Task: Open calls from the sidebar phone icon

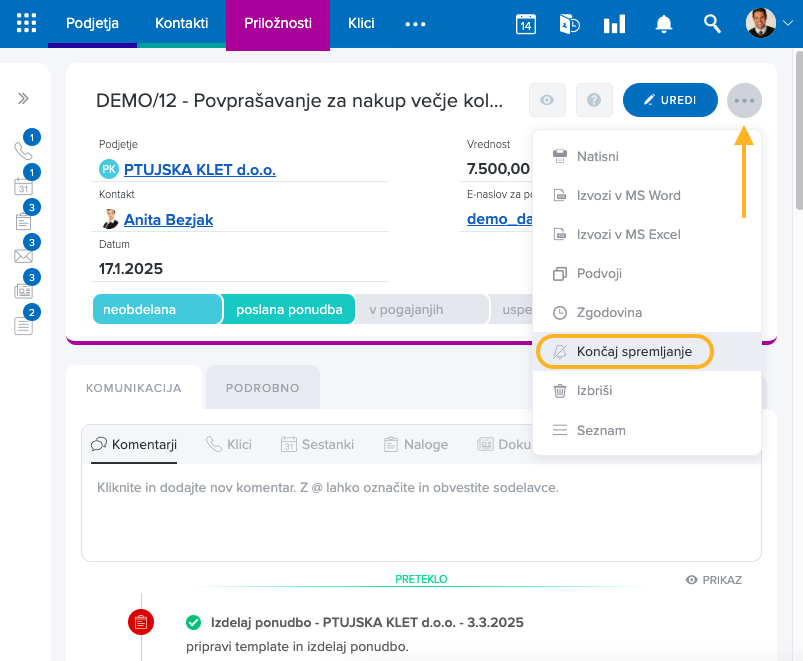Action: [x=23, y=150]
